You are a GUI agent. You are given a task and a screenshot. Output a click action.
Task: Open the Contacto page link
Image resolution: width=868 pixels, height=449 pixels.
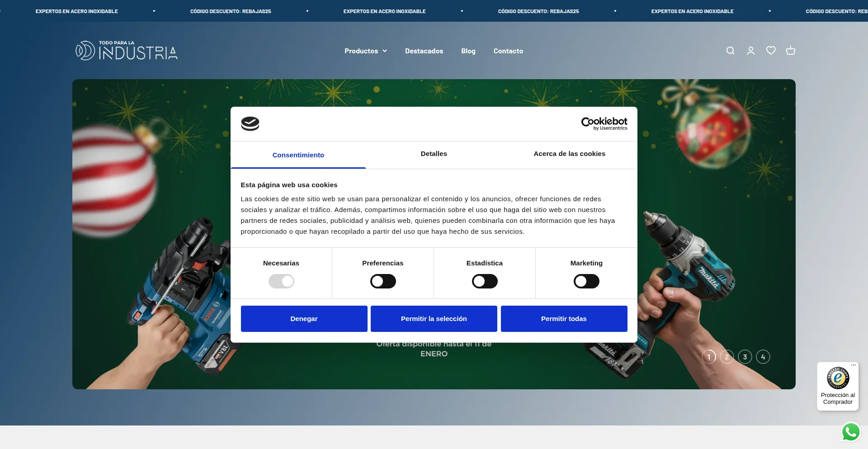click(x=508, y=51)
